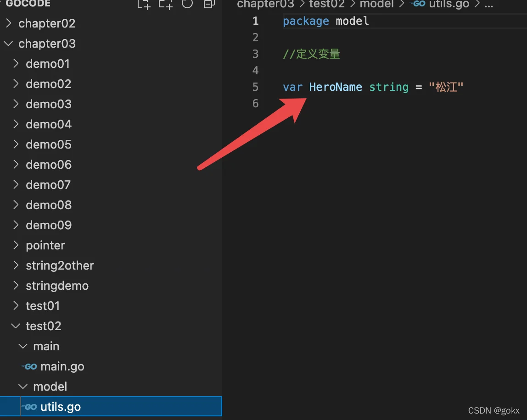Select the utils.go file in explorer

click(60, 407)
